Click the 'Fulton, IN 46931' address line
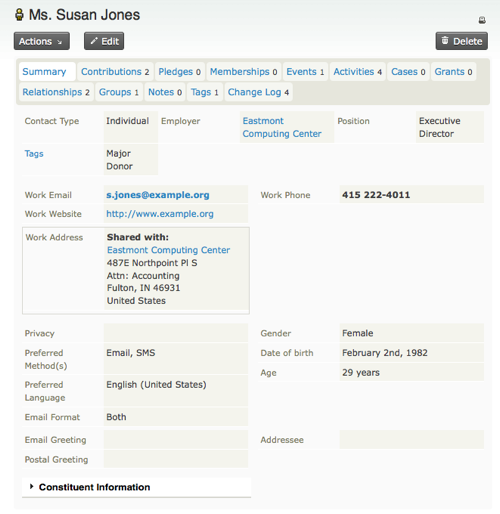 [x=143, y=288]
